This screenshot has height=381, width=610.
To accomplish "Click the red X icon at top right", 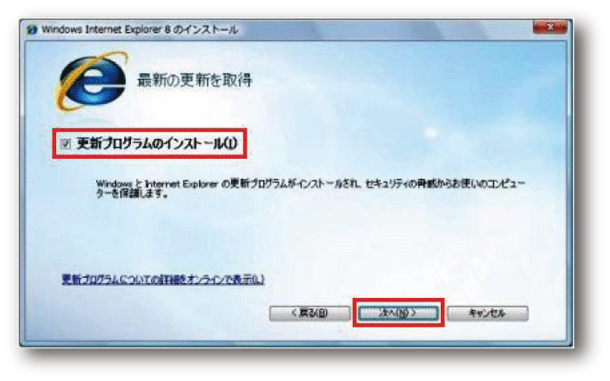I will click(550, 27).
